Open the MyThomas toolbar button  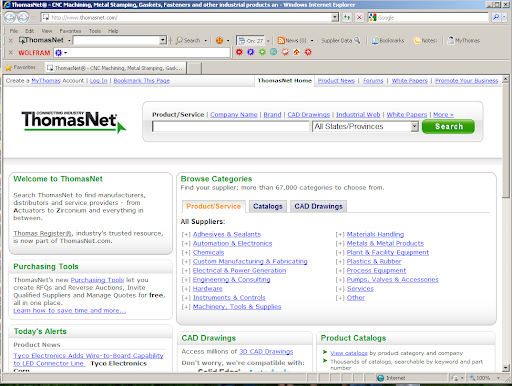[463, 41]
